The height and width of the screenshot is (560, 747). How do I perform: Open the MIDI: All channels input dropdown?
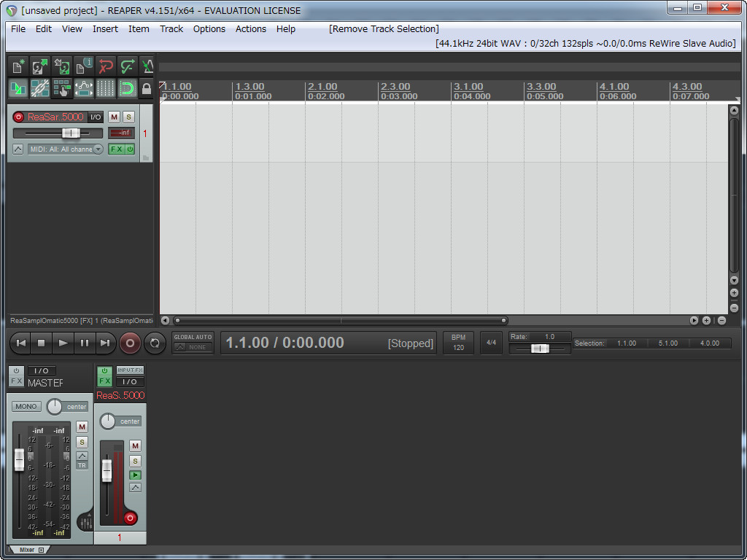pos(65,149)
